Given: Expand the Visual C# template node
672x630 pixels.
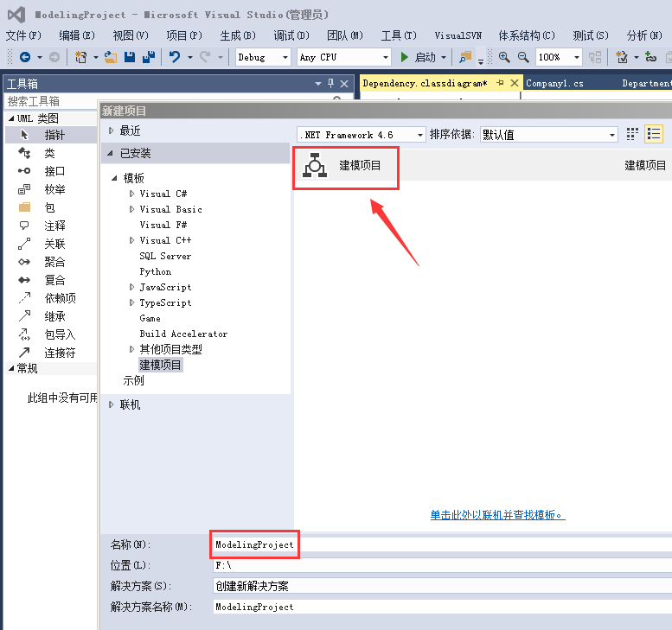Looking at the screenshot, I should (131, 194).
